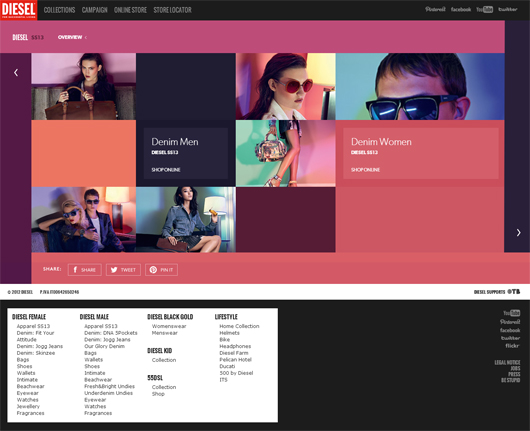Click Apparel SS13 under Diesel Female
530x431 pixels.
33,326
